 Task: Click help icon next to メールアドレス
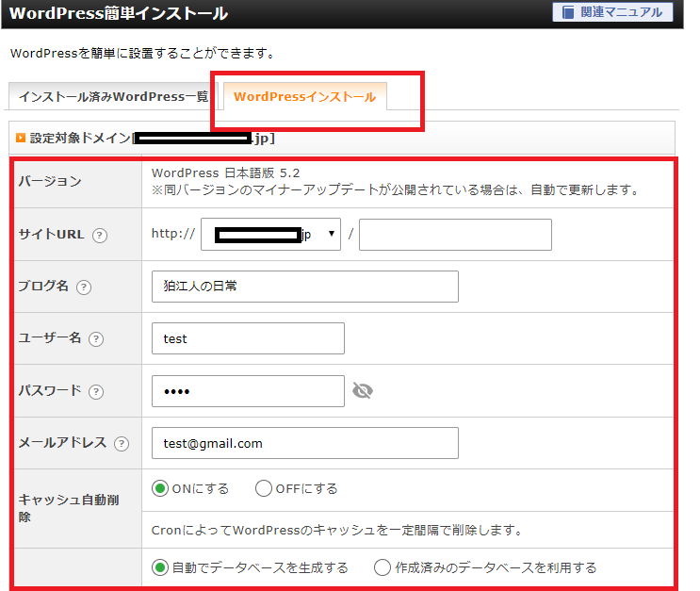pos(122,443)
